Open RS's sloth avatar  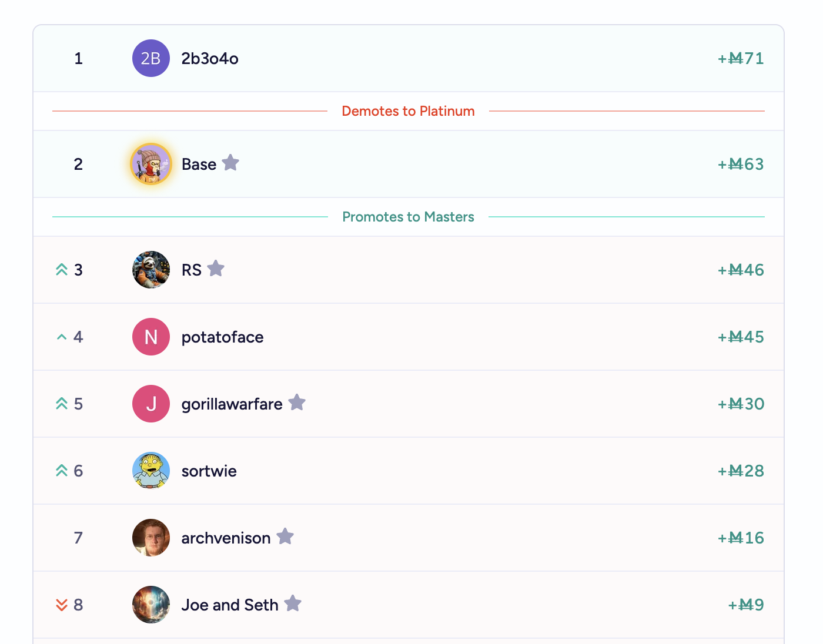(x=151, y=270)
